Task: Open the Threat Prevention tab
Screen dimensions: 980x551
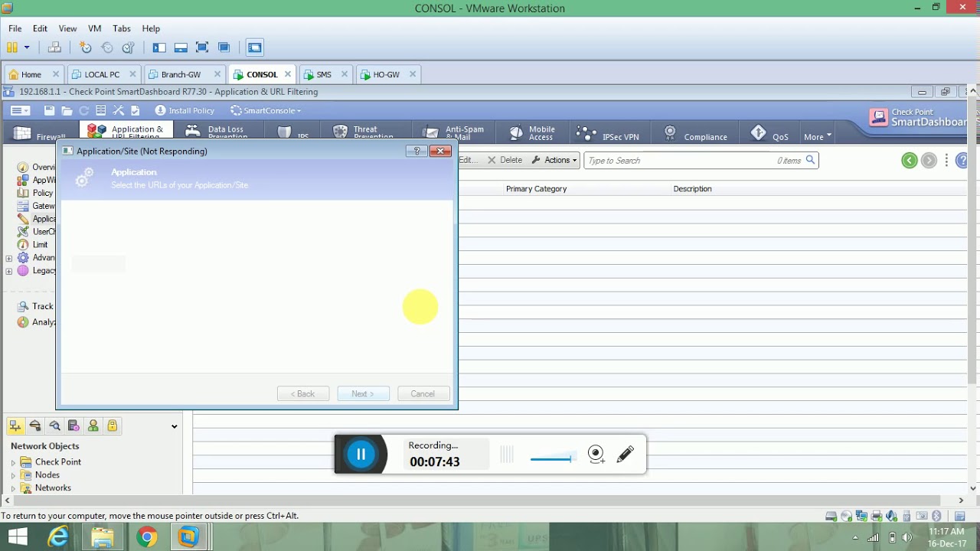Action: coord(366,132)
